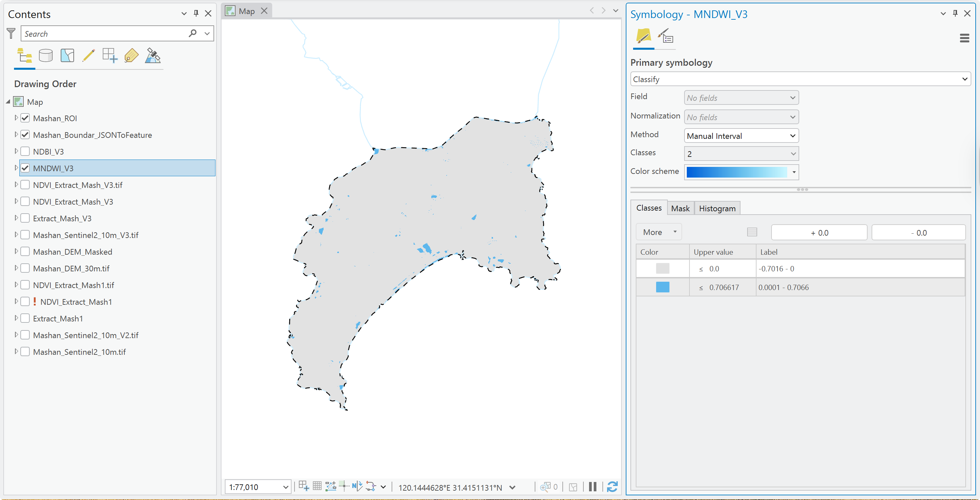Uncheck the Mashan_ROI layer
The image size is (980, 500).
(25, 118)
